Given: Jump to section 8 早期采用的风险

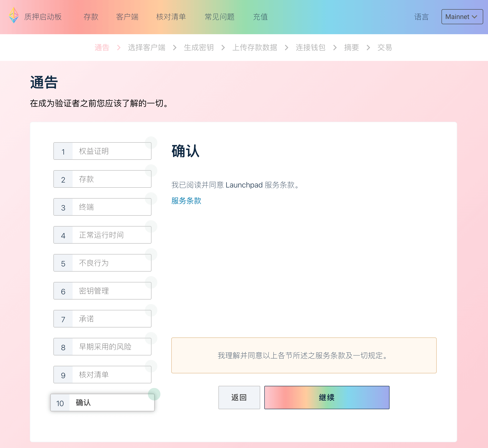Looking at the screenshot, I should pos(102,347).
